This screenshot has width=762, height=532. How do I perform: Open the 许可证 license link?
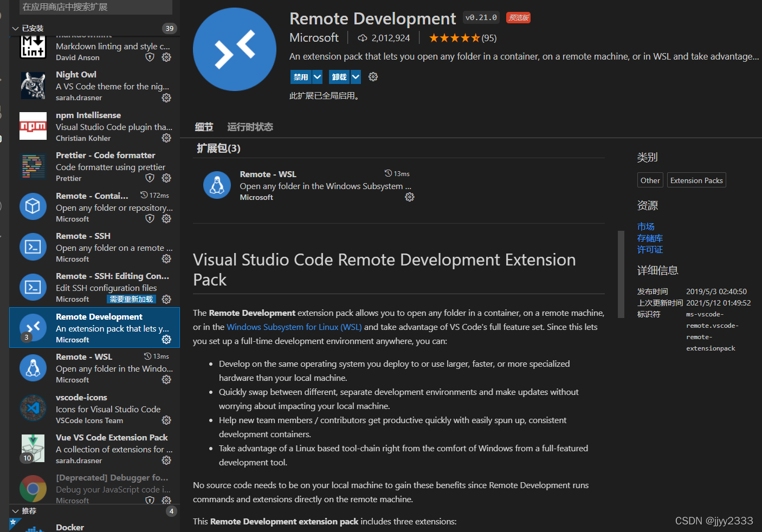[650, 250]
